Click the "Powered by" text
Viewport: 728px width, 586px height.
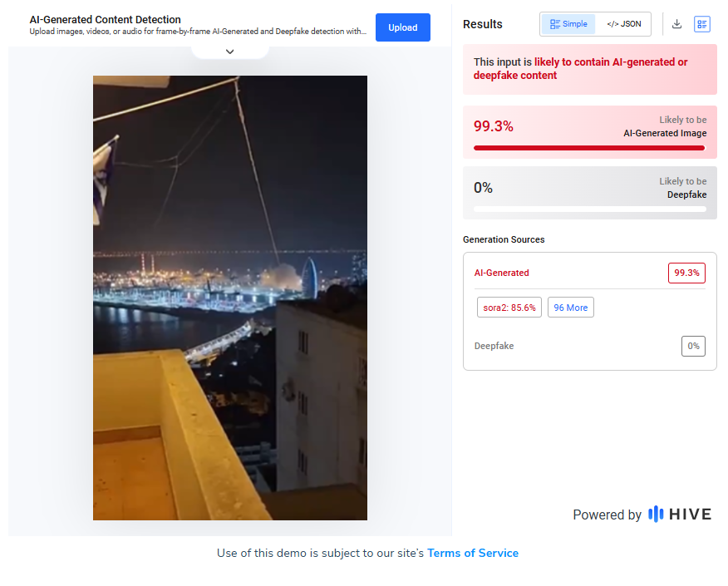tap(607, 515)
